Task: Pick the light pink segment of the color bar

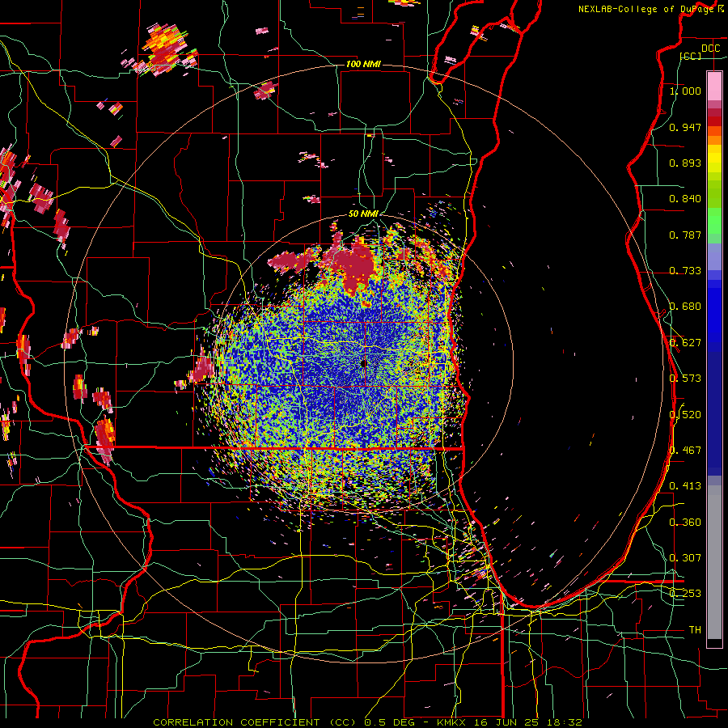Action: (714, 86)
